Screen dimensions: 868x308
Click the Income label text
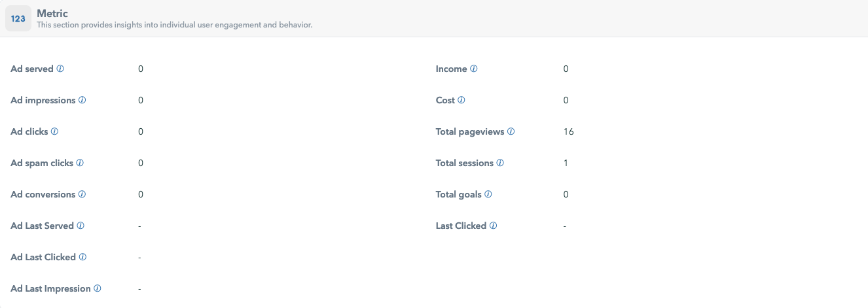(452, 69)
